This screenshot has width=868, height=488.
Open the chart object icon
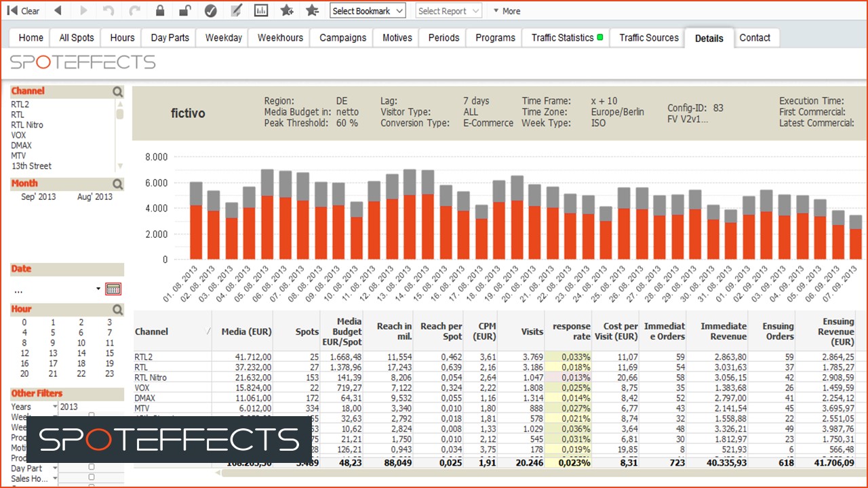pos(261,11)
